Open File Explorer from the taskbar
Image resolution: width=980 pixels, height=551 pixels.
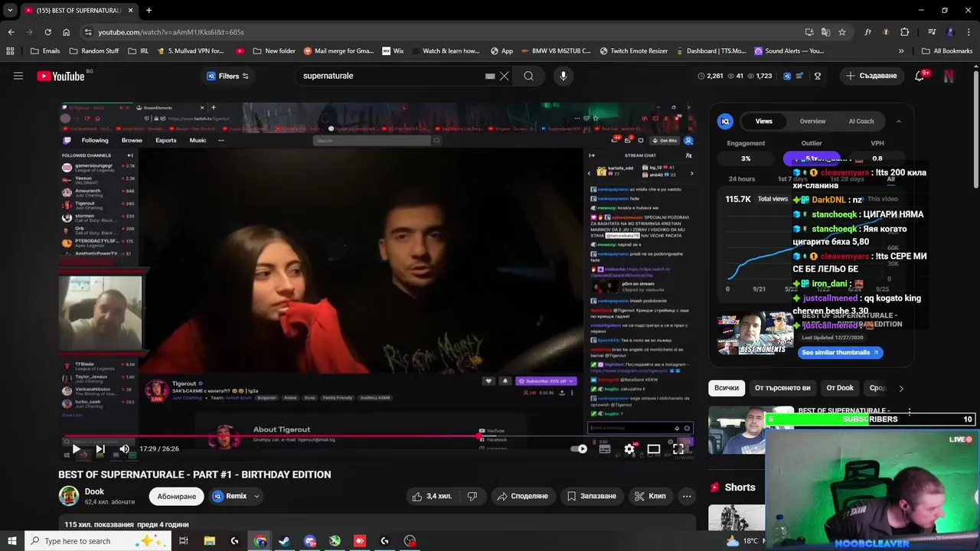[209, 541]
